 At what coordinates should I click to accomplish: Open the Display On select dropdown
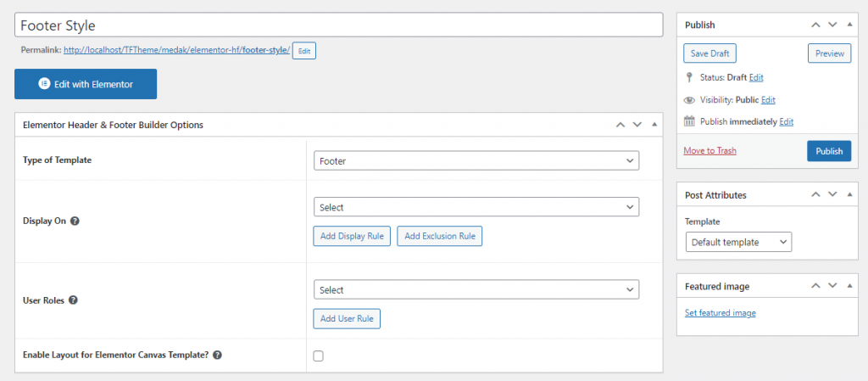(476, 207)
